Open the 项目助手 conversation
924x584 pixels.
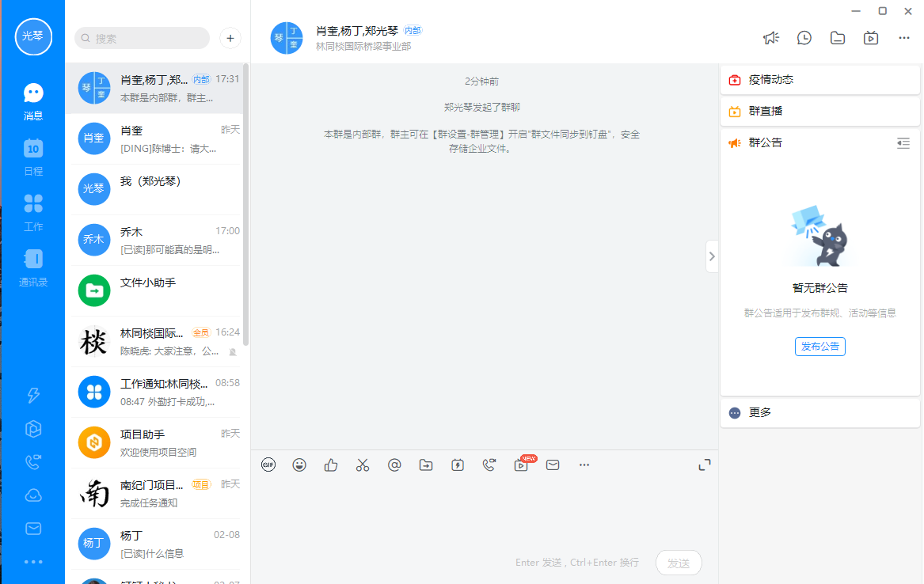pos(156,442)
